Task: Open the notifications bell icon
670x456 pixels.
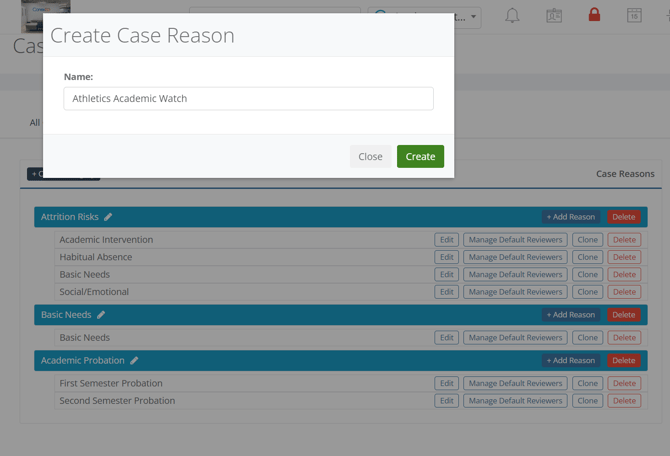Action: (512, 16)
